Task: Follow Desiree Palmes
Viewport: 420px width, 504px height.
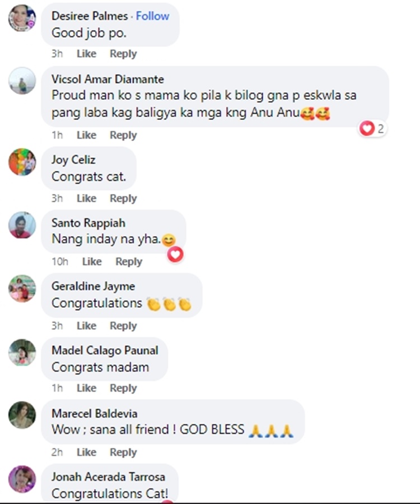Action: 152,16
